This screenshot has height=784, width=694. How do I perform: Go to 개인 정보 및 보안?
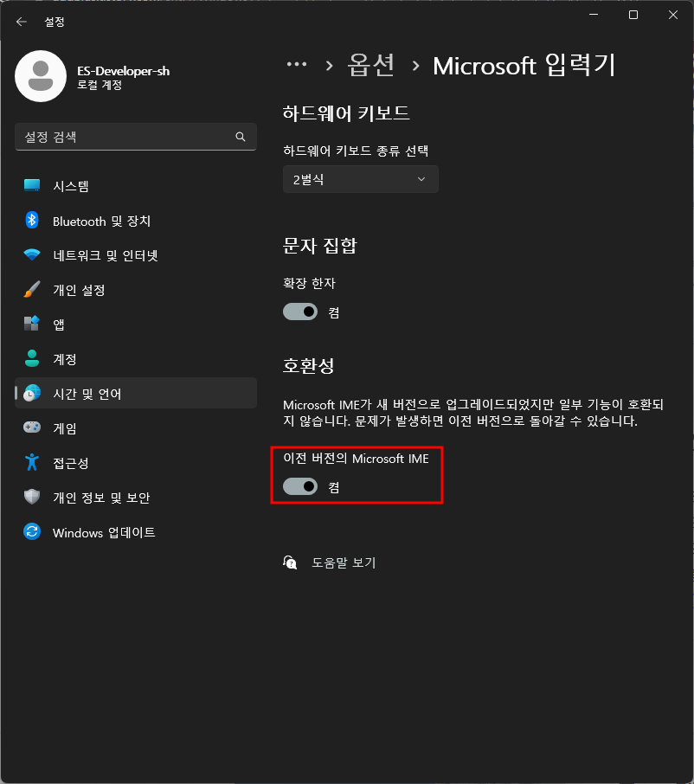pos(136,497)
